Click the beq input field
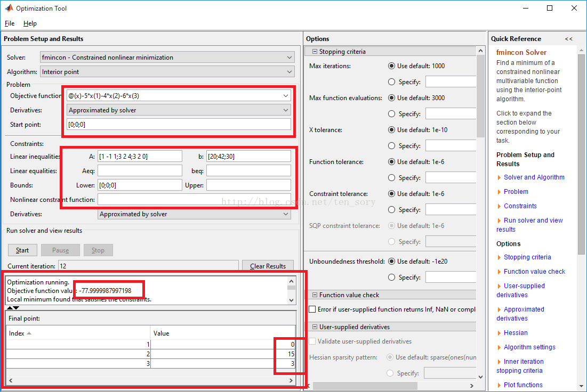 tap(248, 170)
